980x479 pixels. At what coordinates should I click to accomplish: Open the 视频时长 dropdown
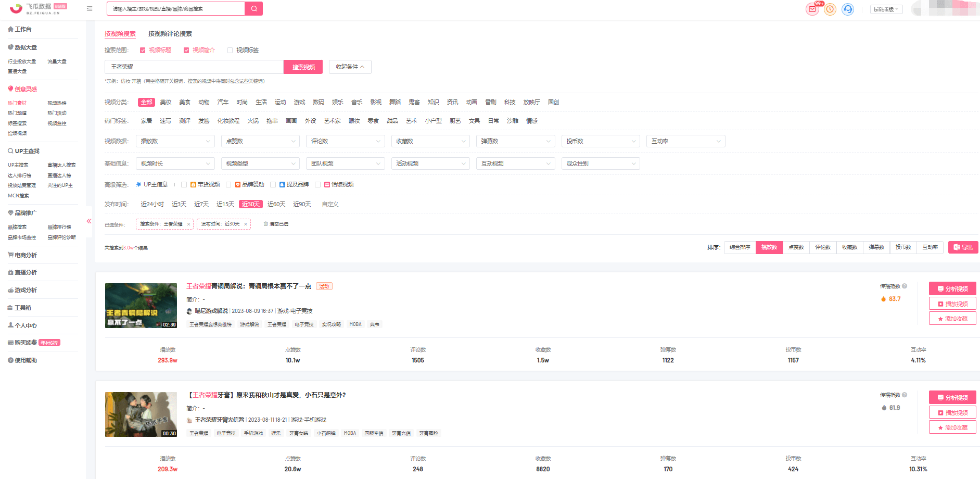175,163
